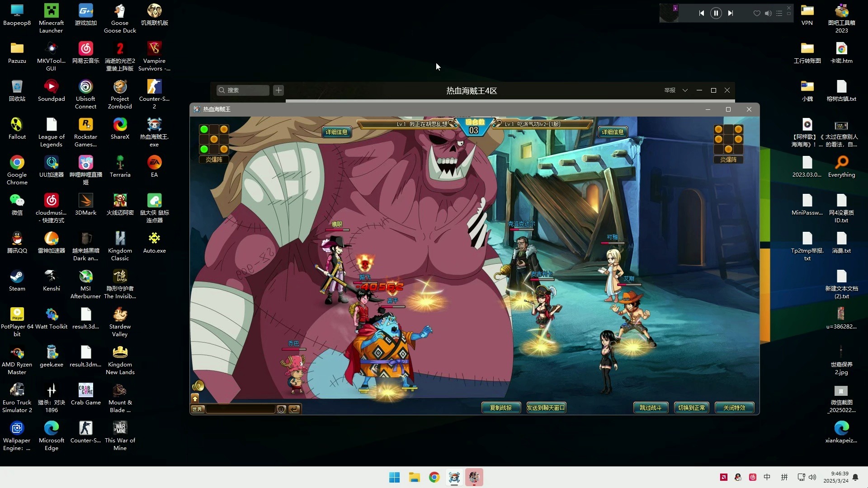868x488 pixels.
Task: Select Vampire Survivors desktop shortcut
Action: (x=154, y=56)
